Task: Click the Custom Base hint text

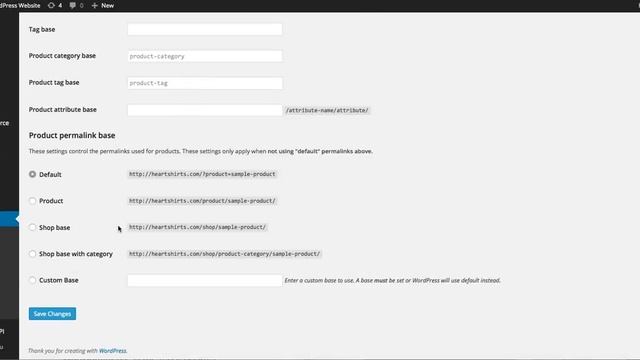Action: pyautogui.click(x=392, y=280)
